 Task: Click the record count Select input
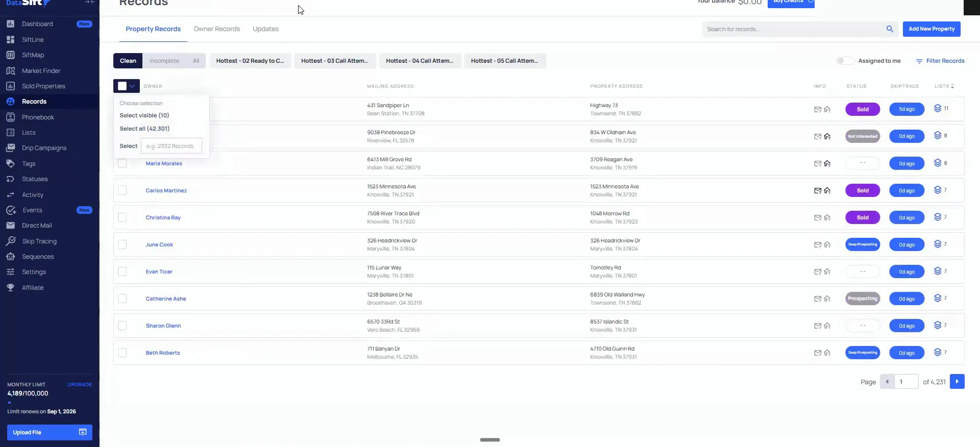pos(171,146)
